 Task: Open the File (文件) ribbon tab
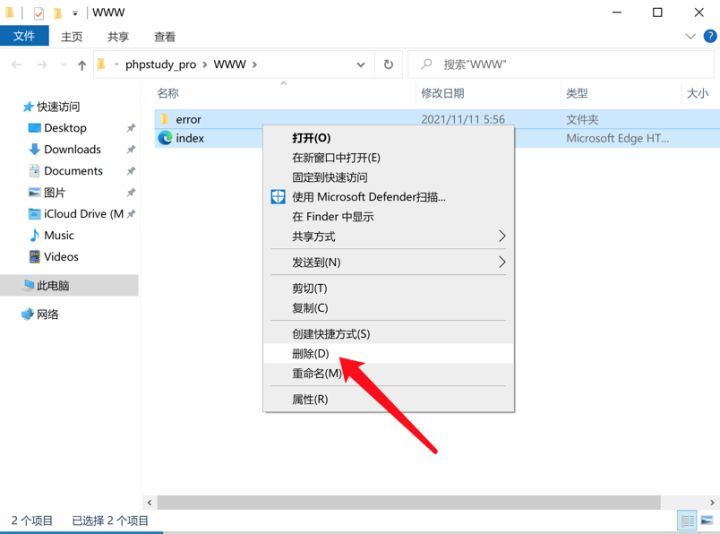tap(24, 36)
